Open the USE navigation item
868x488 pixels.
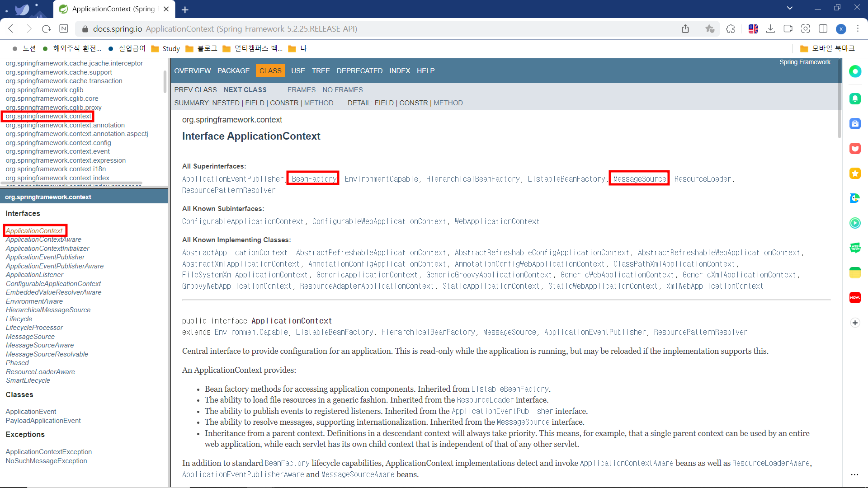[x=298, y=71]
